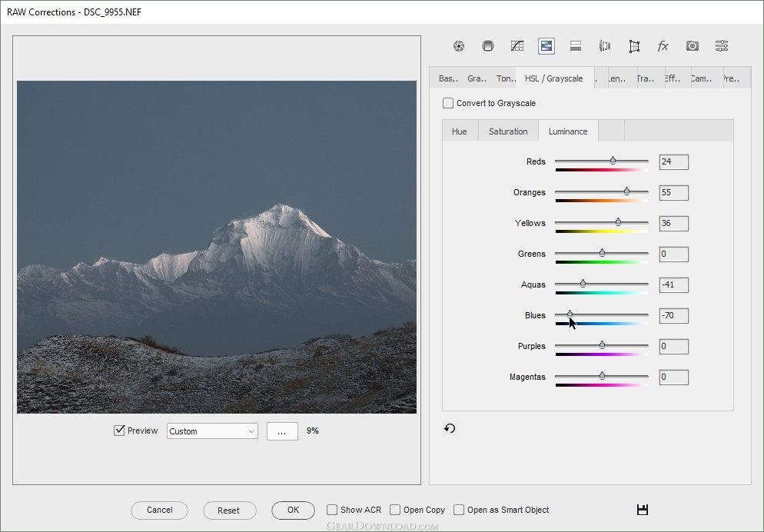Select the HSL / Grayscale tab
764x532 pixels.
(554, 78)
